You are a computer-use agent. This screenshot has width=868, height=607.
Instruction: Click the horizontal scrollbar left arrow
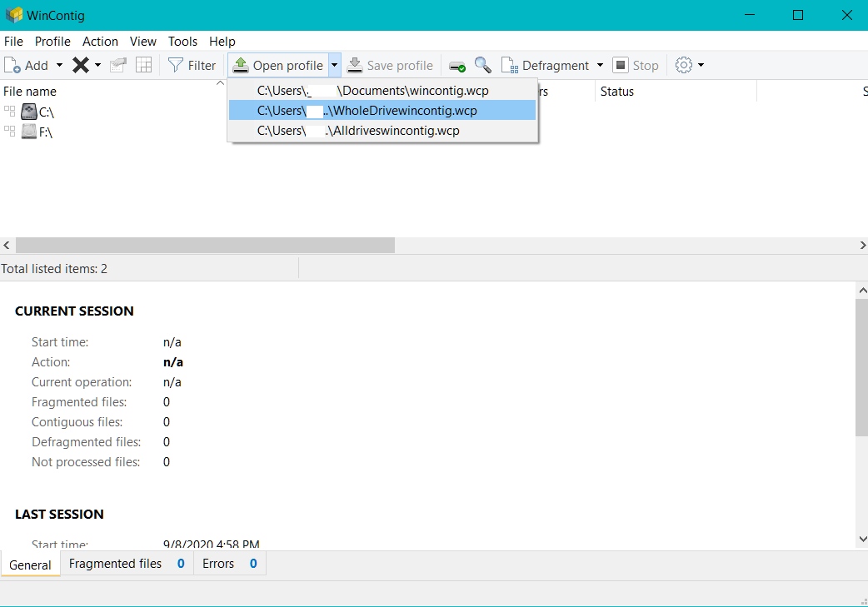[x=7, y=245]
